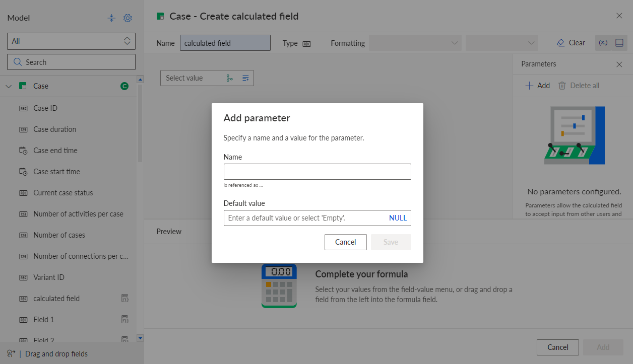This screenshot has width=633, height=364.
Task: Click the numeric-type icon beside Case duration
Action: (x=23, y=129)
